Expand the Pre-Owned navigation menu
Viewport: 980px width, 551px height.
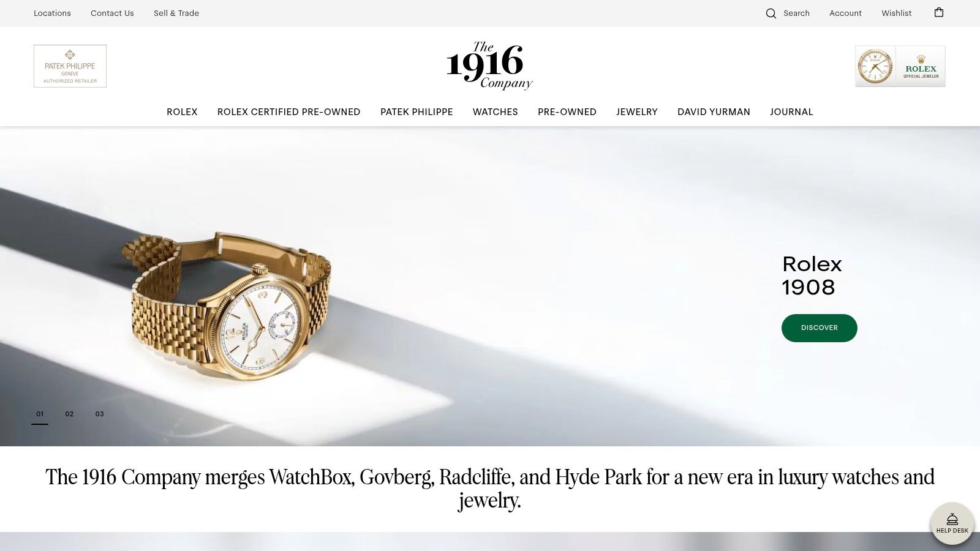567,112
